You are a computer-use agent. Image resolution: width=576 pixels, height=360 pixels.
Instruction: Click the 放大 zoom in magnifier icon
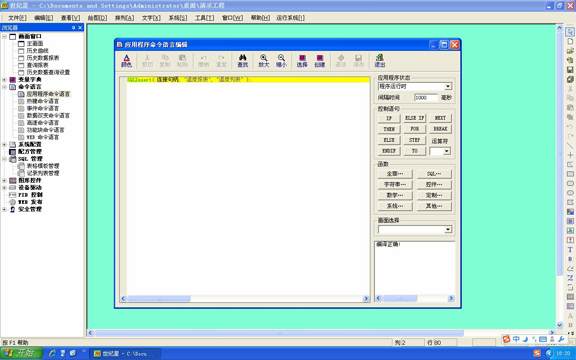pyautogui.click(x=263, y=61)
